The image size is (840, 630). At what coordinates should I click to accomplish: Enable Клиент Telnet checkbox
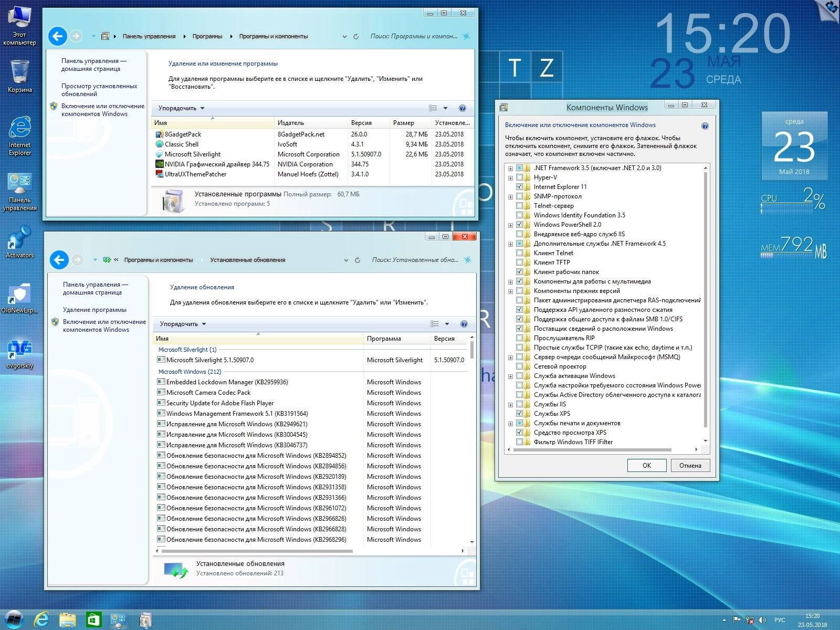(x=520, y=253)
